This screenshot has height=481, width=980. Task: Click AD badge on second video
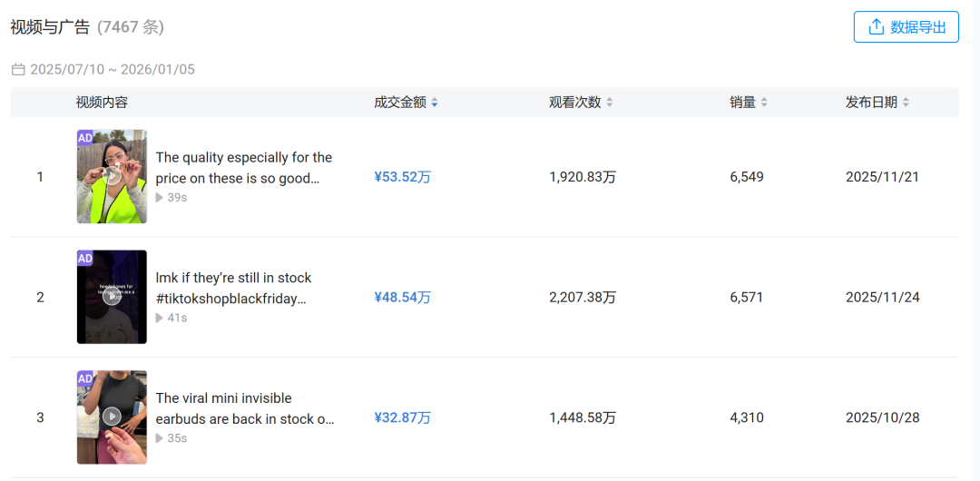click(x=85, y=259)
